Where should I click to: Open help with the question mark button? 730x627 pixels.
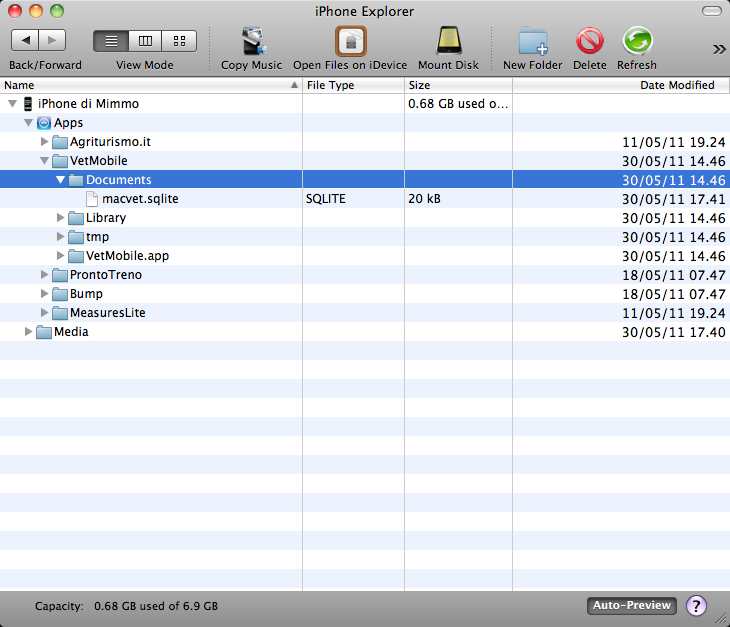point(696,606)
